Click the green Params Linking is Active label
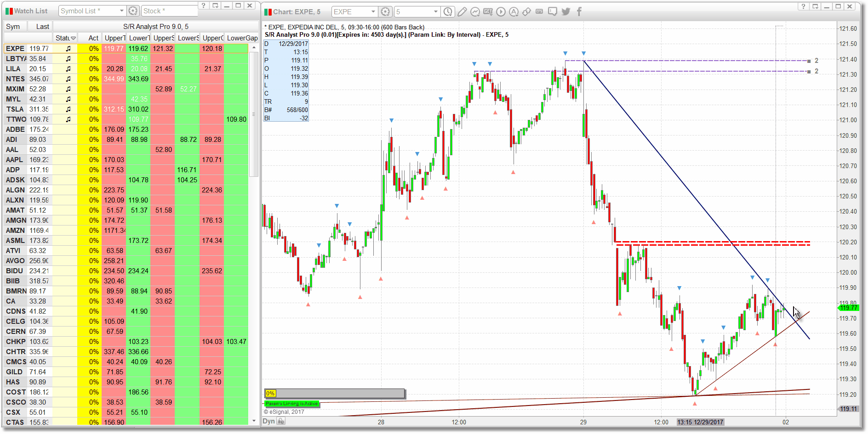The height and width of the screenshot is (434, 868). pyautogui.click(x=292, y=403)
